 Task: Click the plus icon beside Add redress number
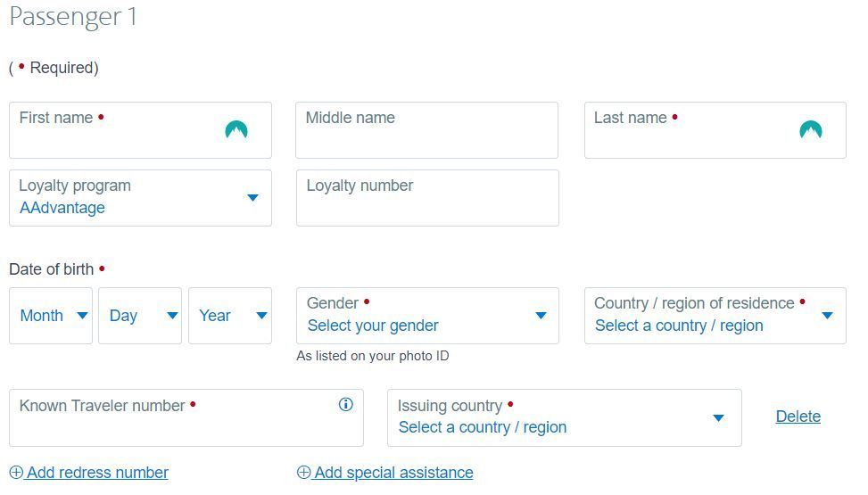(x=16, y=473)
